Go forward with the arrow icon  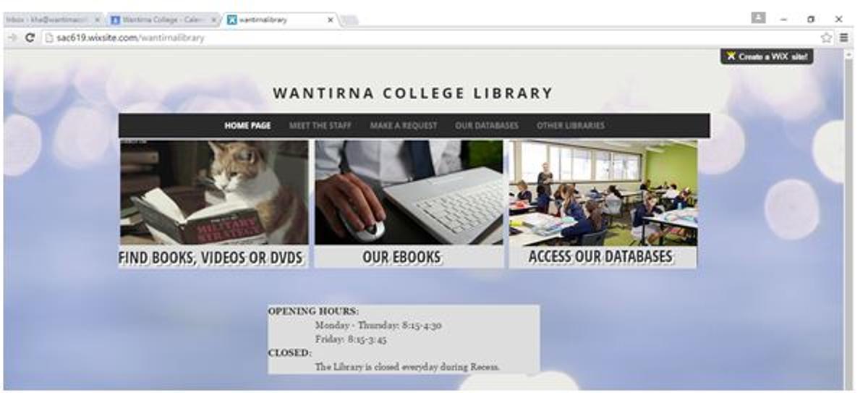[x=12, y=38]
